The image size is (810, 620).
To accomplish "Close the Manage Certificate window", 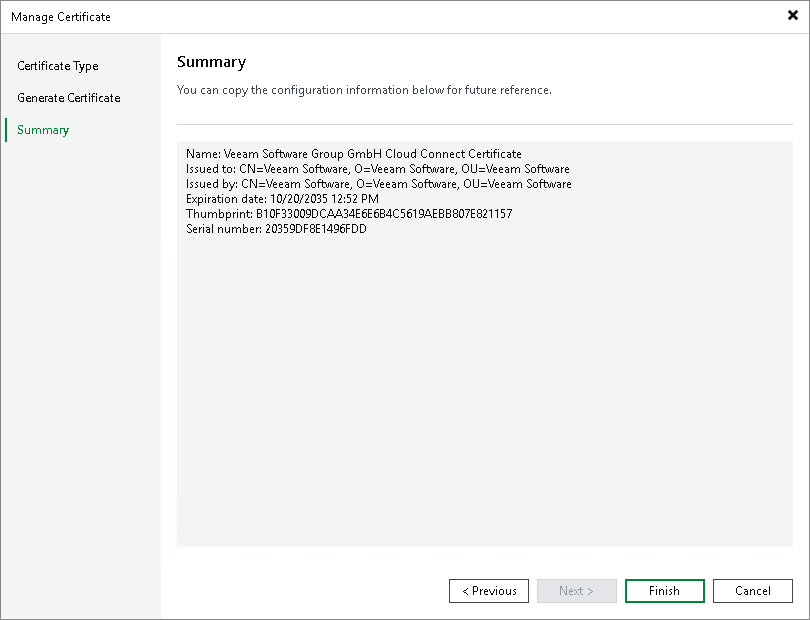I will tap(793, 16).
